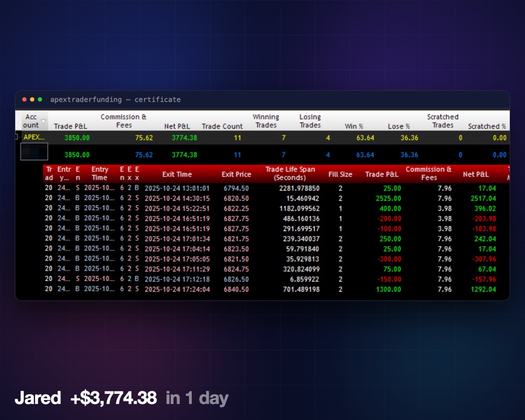This screenshot has width=525, height=420.
Task: Open the Account column filter arrow
Action: pos(43,121)
